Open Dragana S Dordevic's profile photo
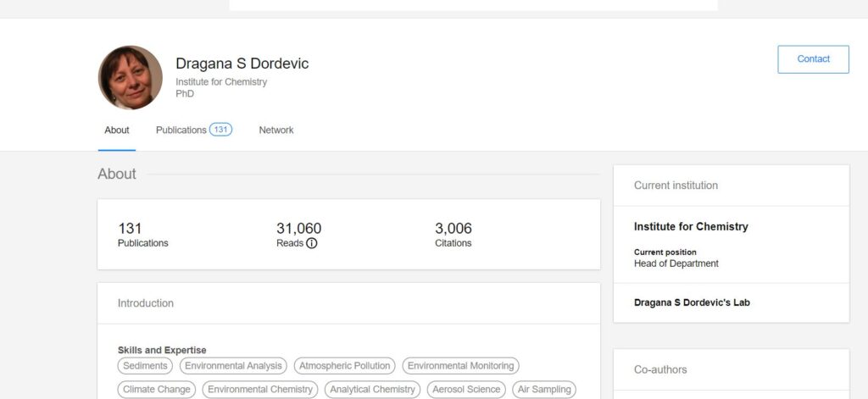The width and height of the screenshot is (868, 399). tap(130, 77)
